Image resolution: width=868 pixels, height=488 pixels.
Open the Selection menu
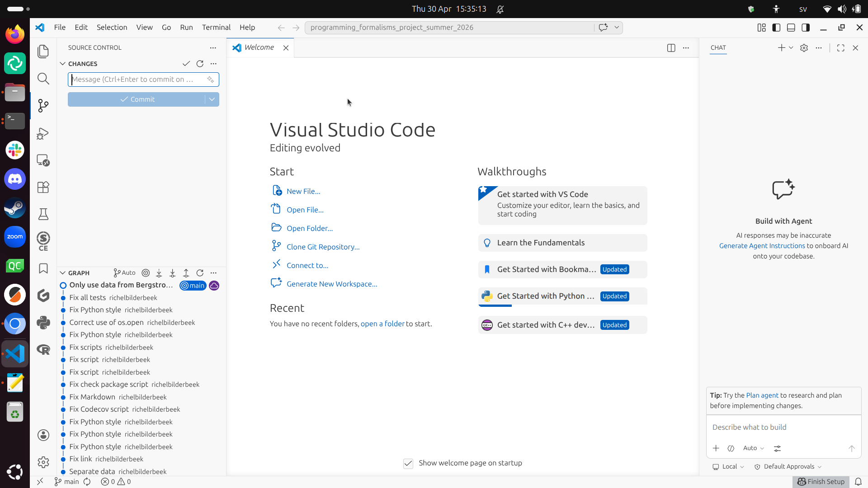tap(112, 28)
